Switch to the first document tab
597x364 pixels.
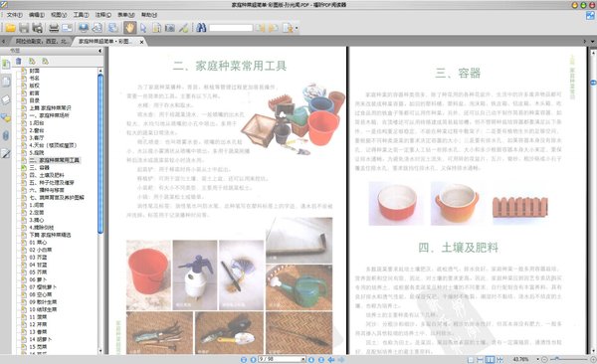click(41, 41)
